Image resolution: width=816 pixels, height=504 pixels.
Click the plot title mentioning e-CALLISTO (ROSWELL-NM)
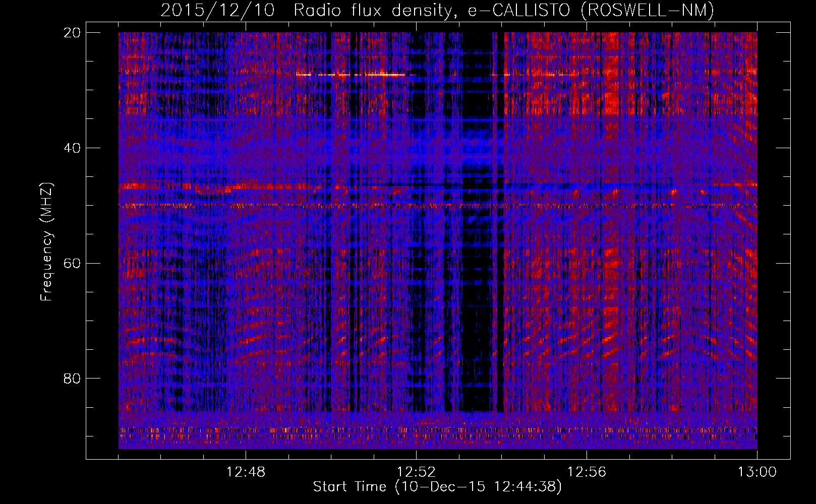(437, 10)
